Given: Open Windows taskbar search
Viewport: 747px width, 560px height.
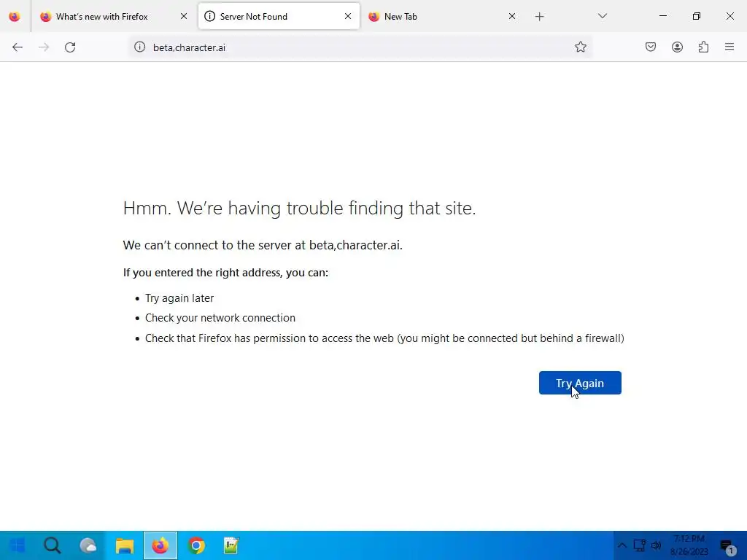Looking at the screenshot, I should (53, 545).
